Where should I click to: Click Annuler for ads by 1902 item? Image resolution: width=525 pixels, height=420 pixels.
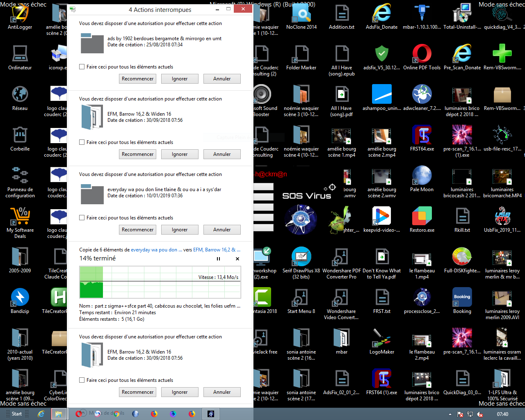point(222,79)
